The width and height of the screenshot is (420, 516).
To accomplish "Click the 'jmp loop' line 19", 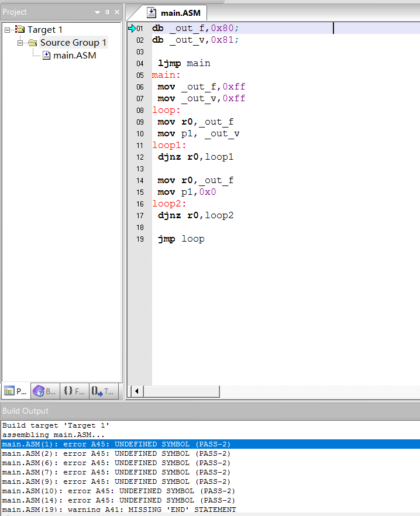I will coord(181,239).
